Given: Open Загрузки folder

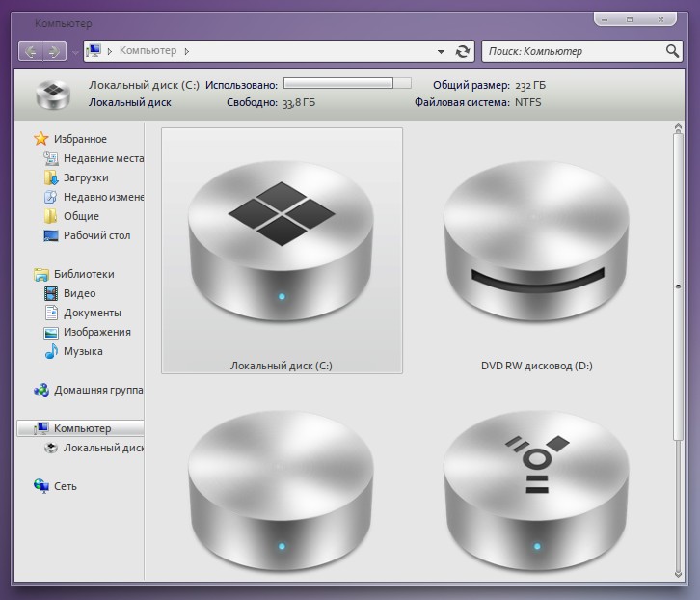Looking at the screenshot, I should 86,177.
